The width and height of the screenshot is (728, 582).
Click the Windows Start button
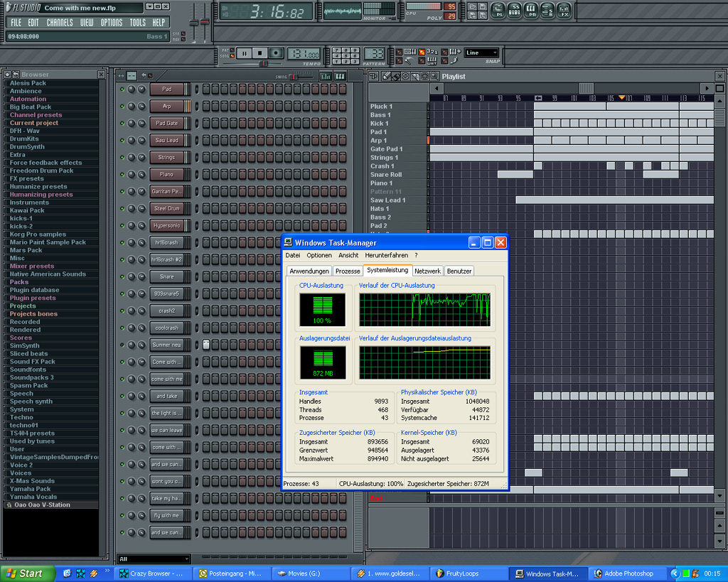[x=27, y=573]
